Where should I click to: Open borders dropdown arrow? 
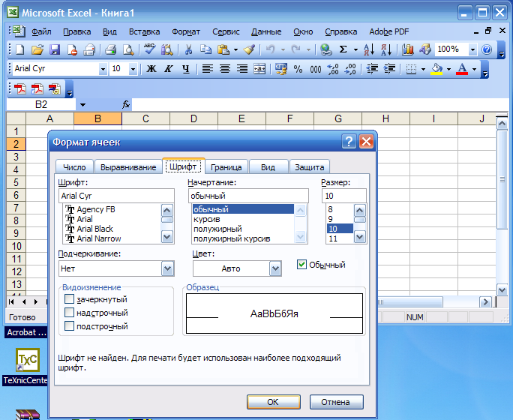[x=423, y=69]
